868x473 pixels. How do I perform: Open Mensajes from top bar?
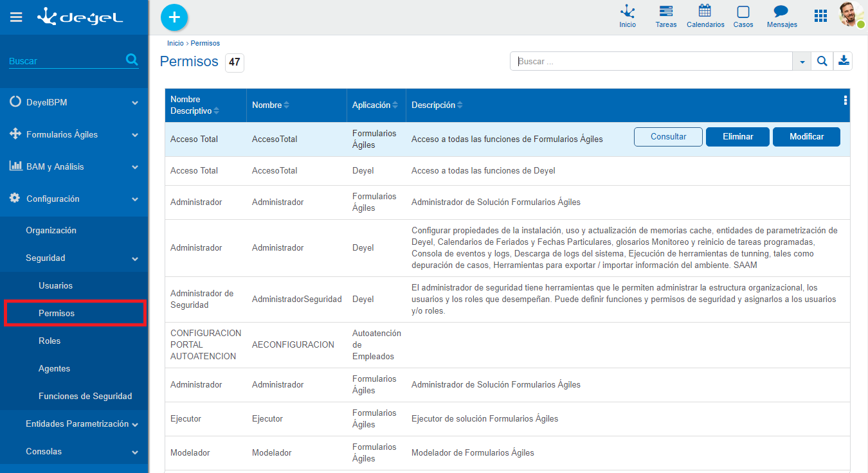click(x=782, y=17)
